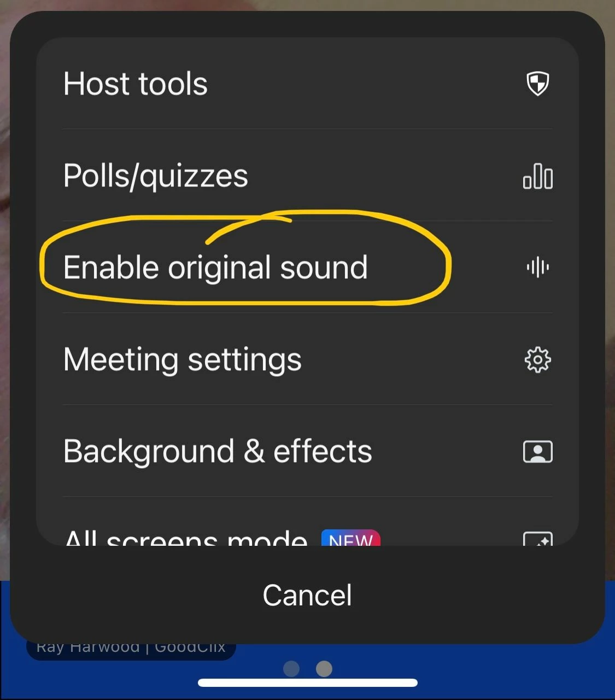Select Enable original sound option
This screenshot has height=700, width=615.
coord(307,267)
